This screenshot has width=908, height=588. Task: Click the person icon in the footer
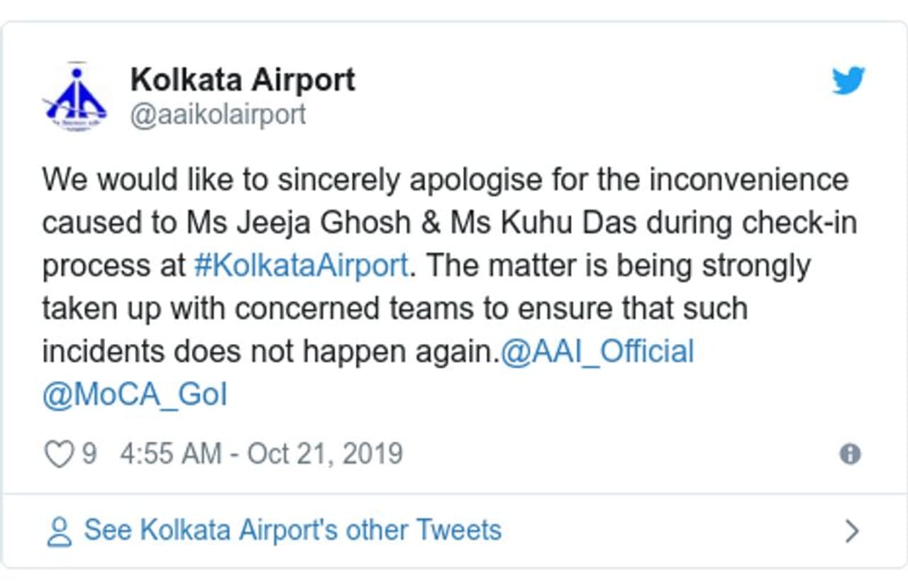(60, 531)
